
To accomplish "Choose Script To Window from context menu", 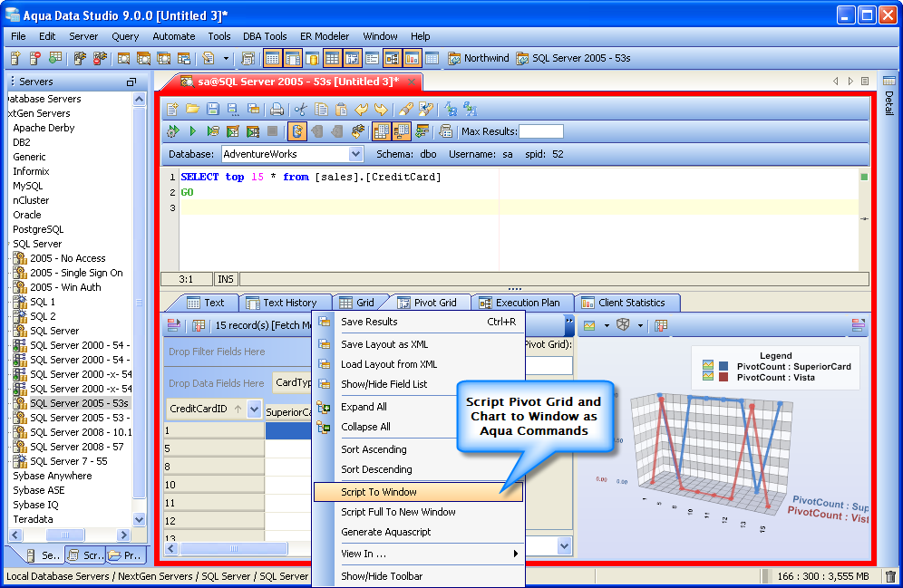I will tap(418, 492).
